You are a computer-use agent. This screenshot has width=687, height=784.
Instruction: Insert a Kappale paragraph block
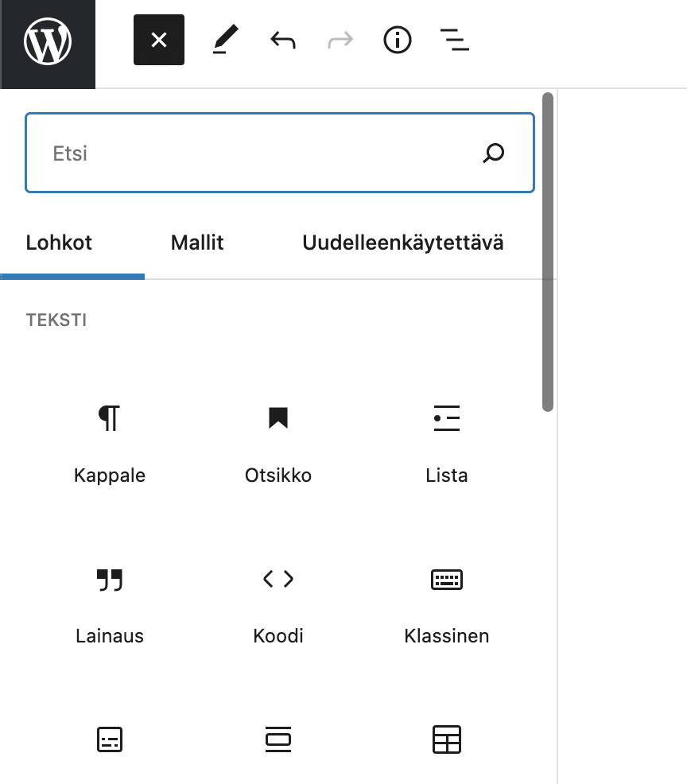pyautogui.click(x=110, y=441)
